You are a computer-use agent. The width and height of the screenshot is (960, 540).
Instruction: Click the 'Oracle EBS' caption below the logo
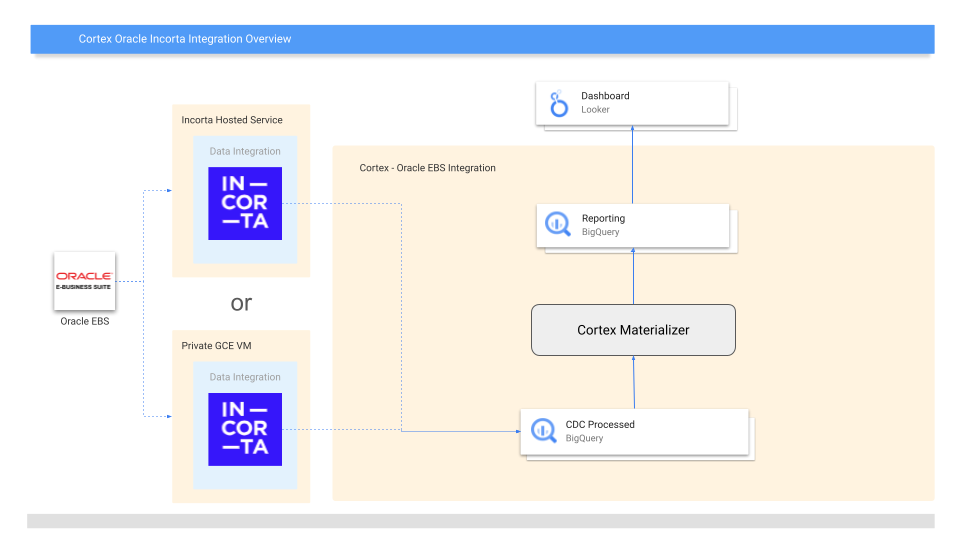(x=85, y=321)
